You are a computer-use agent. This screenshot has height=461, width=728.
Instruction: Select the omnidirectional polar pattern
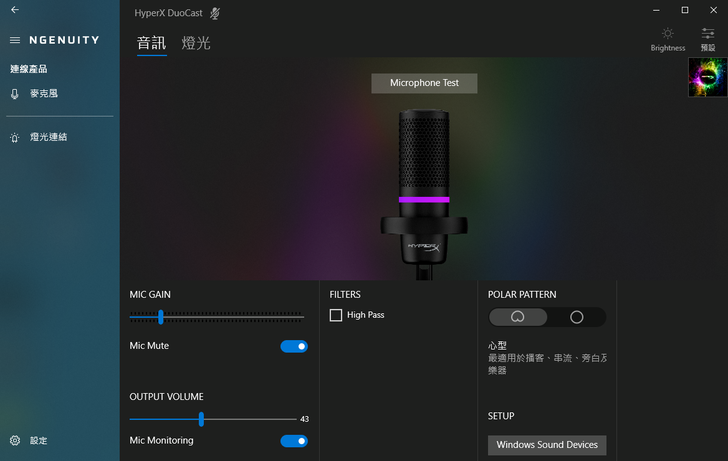click(x=576, y=317)
